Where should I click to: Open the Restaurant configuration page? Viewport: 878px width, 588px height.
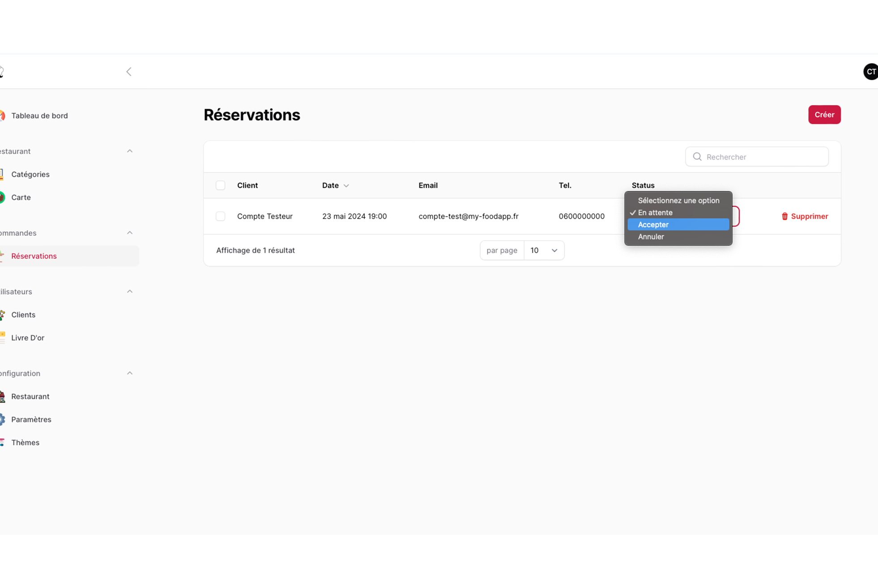coord(30,396)
